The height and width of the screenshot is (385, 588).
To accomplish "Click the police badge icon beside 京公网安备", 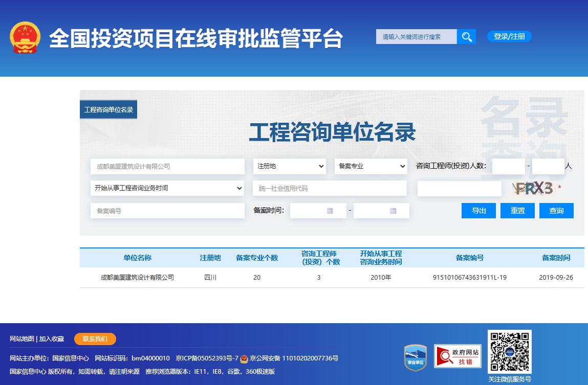I will (244, 359).
